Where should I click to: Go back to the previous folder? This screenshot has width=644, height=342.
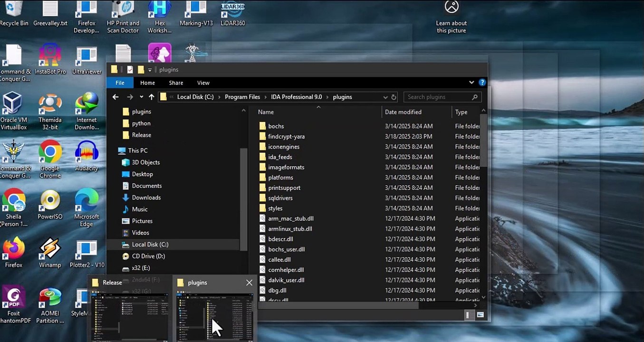click(115, 97)
